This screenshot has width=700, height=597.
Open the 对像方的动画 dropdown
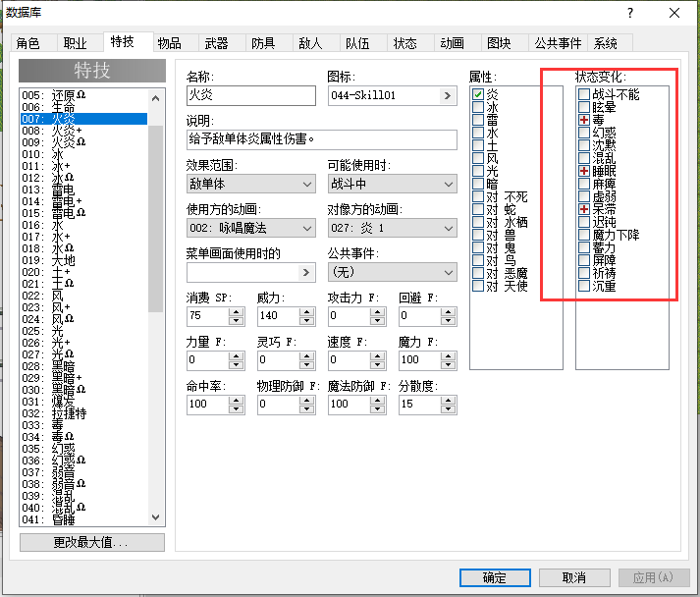point(392,228)
